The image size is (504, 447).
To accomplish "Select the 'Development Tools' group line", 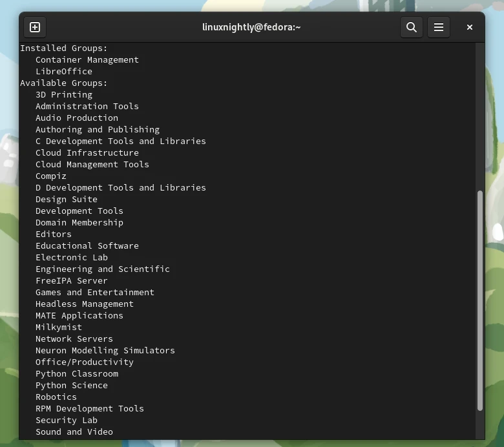I will point(79,211).
